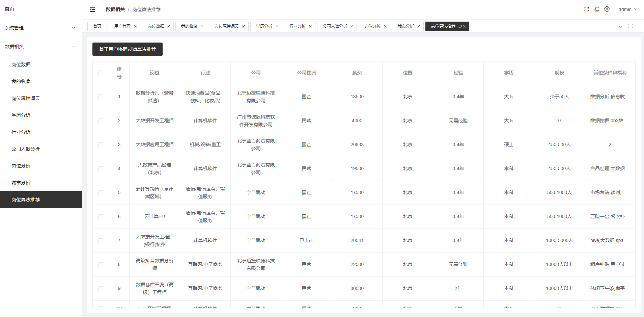Click the 薪资 column header
Screen dimensions: 644x318
pos(357,73)
